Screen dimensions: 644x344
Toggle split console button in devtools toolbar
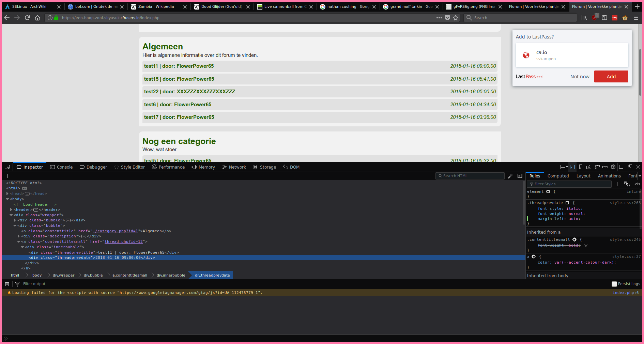(572, 167)
